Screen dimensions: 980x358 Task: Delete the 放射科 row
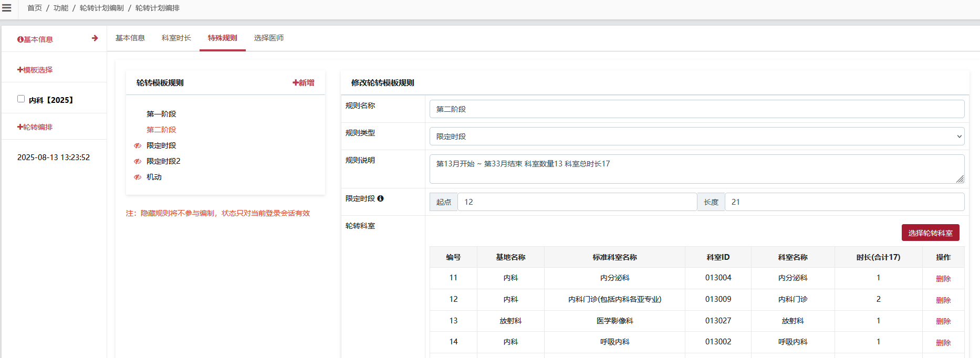tap(943, 321)
